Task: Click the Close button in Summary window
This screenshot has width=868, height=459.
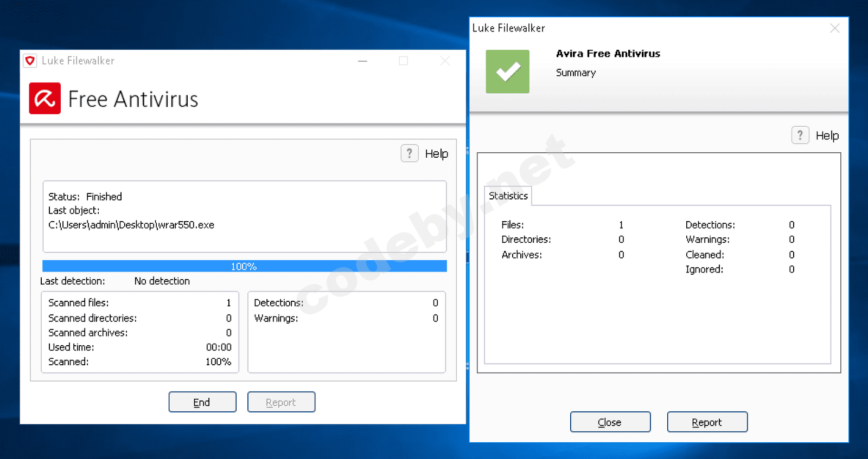Action: coord(610,422)
